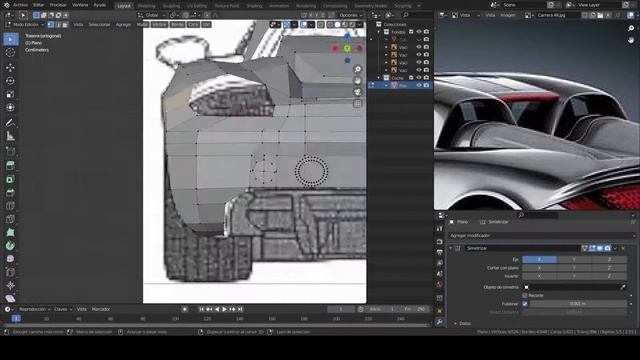Select the Loop Cut tool
Image resolution: width=640 pixels, height=360 pixels.
coord(11,206)
